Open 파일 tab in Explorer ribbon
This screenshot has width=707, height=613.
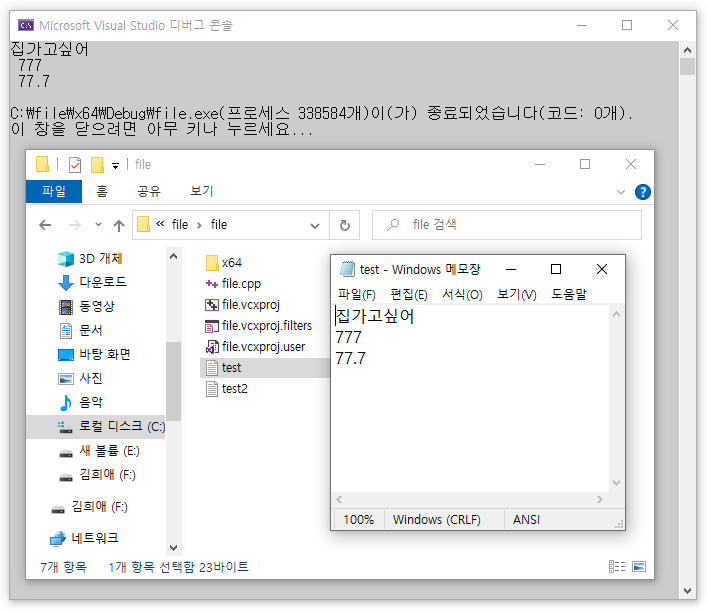[54, 191]
